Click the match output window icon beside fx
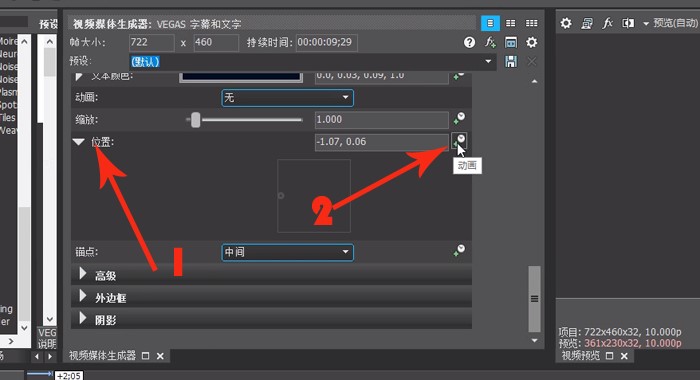Viewport: 700px width, 380px height. 511,42
